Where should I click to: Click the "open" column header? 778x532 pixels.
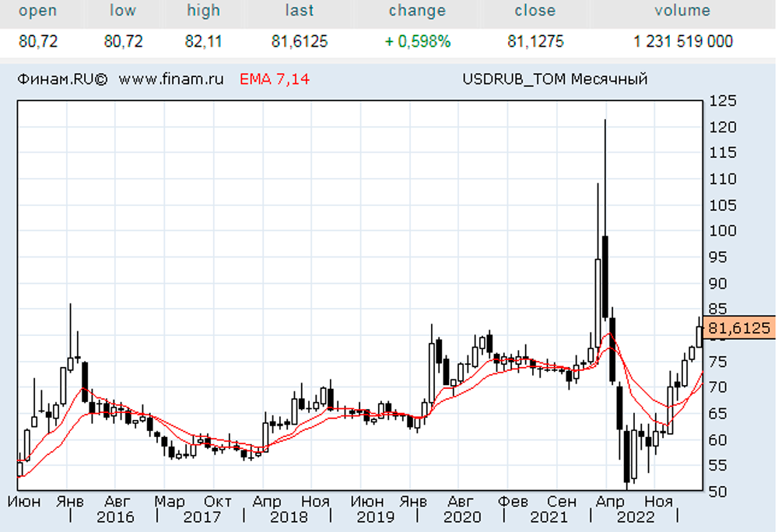pos(37,11)
